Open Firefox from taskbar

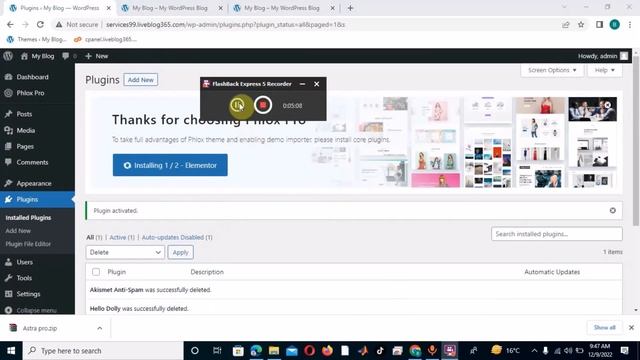[x=327, y=351]
